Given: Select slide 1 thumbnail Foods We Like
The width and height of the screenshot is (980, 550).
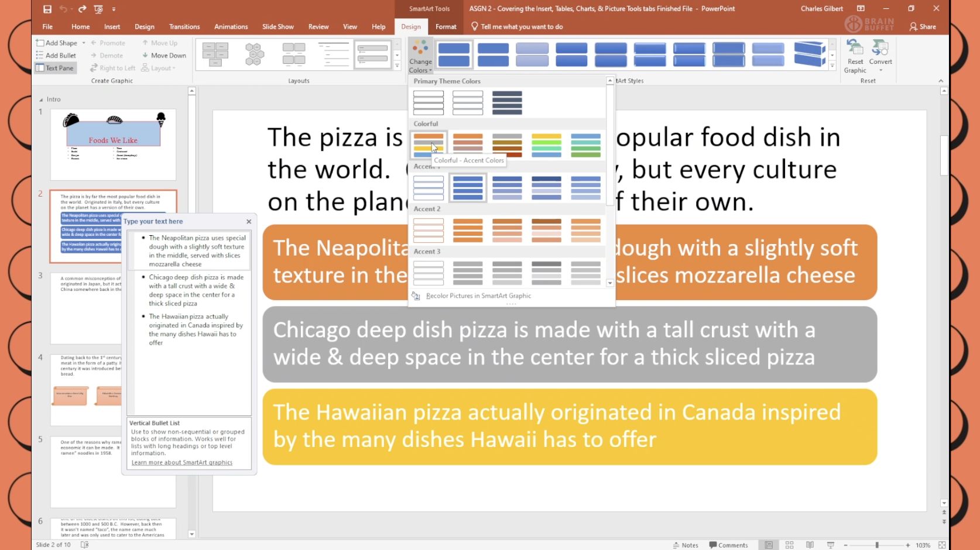Looking at the screenshot, I should pyautogui.click(x=113, y=145).
